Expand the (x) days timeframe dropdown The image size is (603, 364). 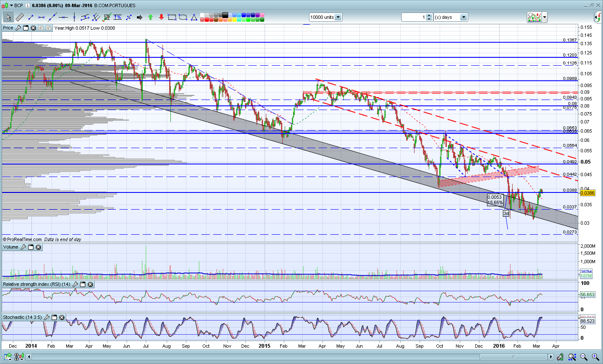coord(463,17)
